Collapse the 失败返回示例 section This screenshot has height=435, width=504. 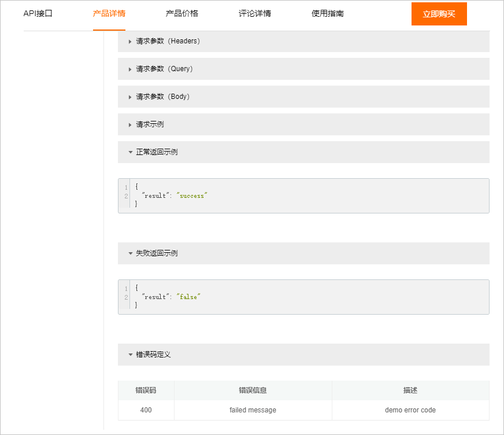point(303,253)
